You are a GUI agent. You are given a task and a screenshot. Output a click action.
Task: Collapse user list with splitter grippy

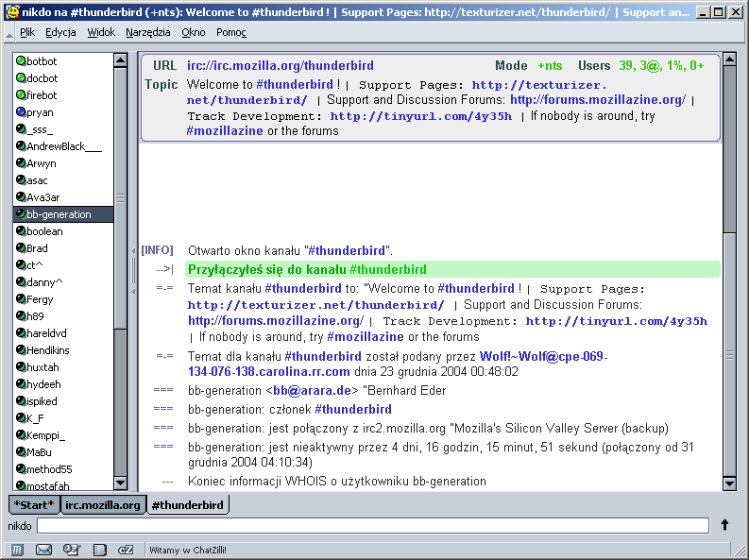pyautogui.click(x=133, y=270)
